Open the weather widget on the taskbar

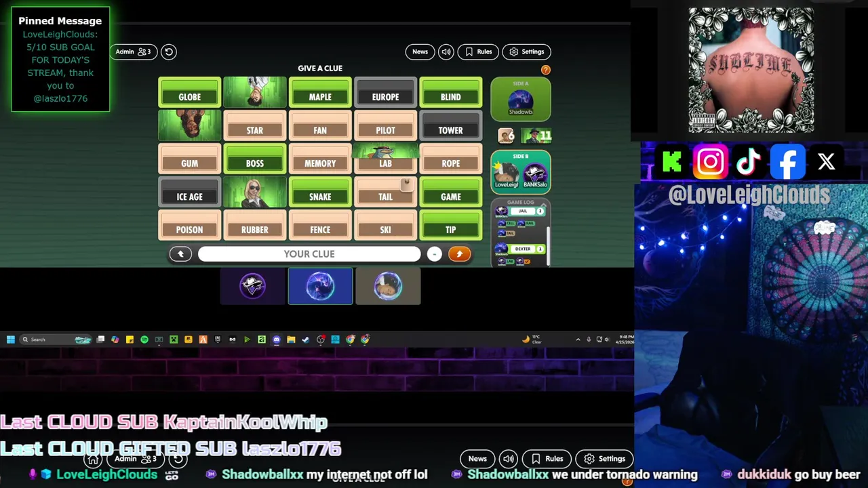tap(533, 340)
